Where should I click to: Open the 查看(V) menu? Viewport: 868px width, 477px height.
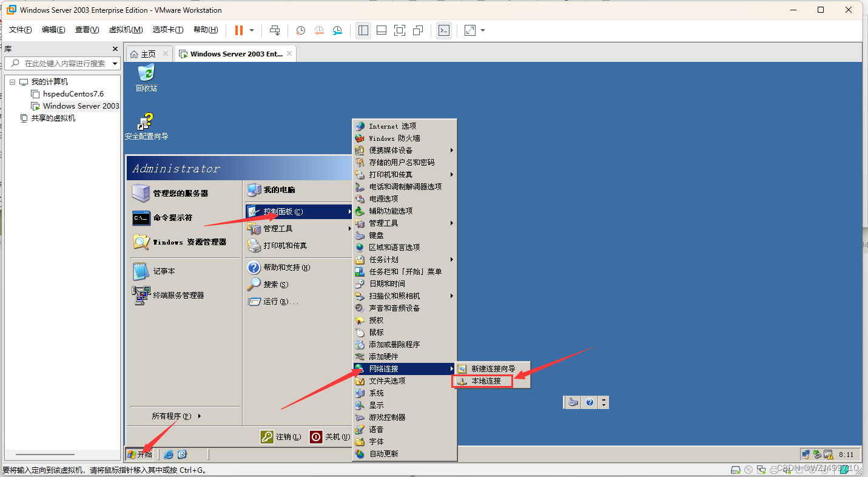coord(87,30)
